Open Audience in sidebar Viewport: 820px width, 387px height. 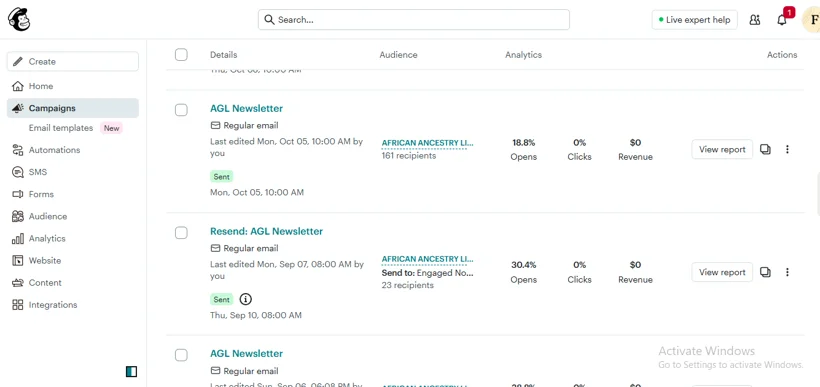coord(73,216)
